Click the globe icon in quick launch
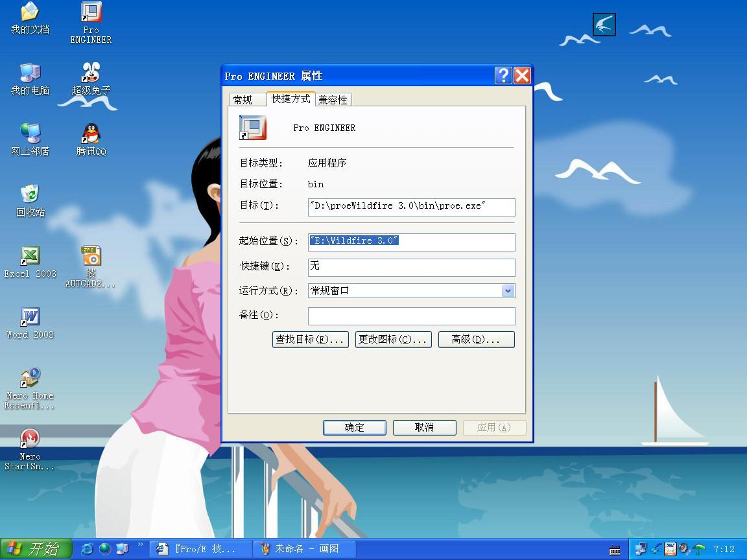The height and width of the screenshot is (560, 747). point(104,549)
